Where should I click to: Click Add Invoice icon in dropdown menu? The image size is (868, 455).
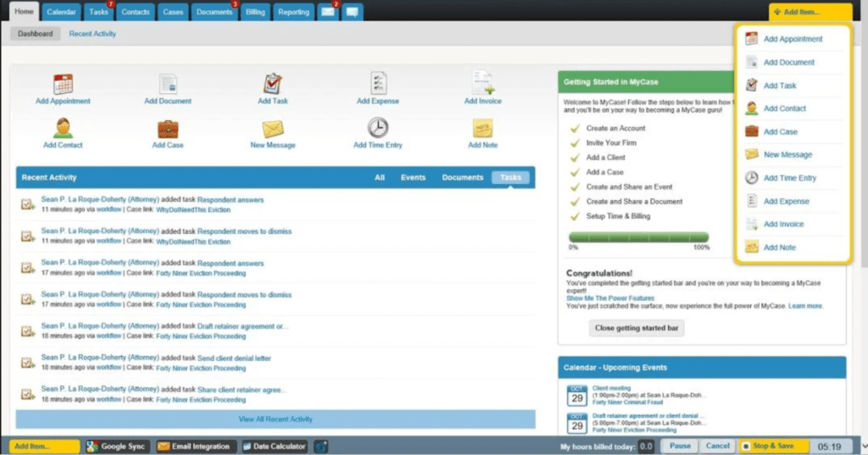click(751, 225)
